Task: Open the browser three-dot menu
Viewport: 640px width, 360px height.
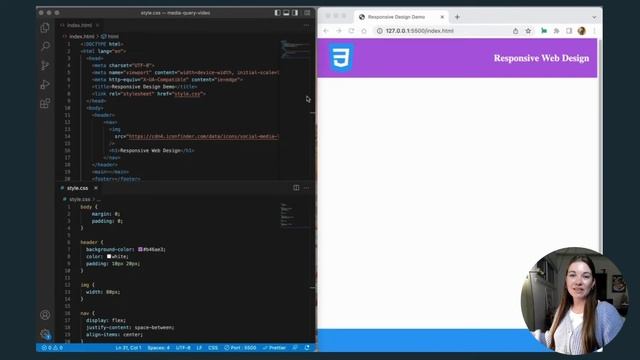Action: [x=594, y=31]
